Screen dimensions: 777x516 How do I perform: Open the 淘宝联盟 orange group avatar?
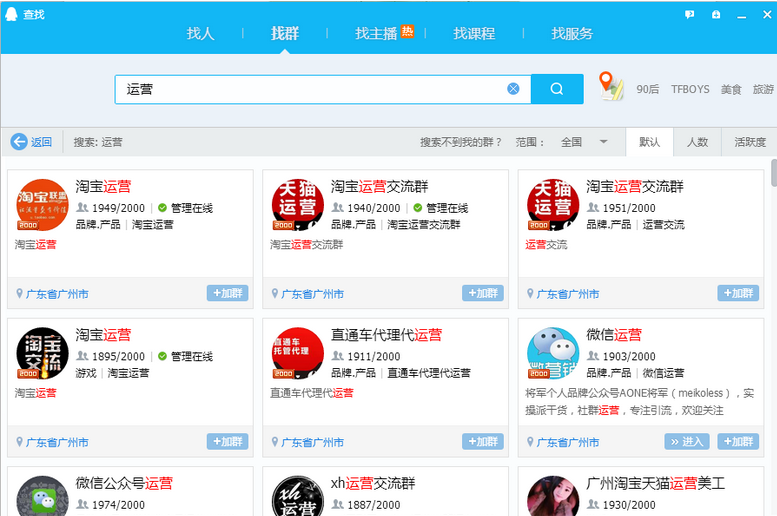[x=42, y=205]
